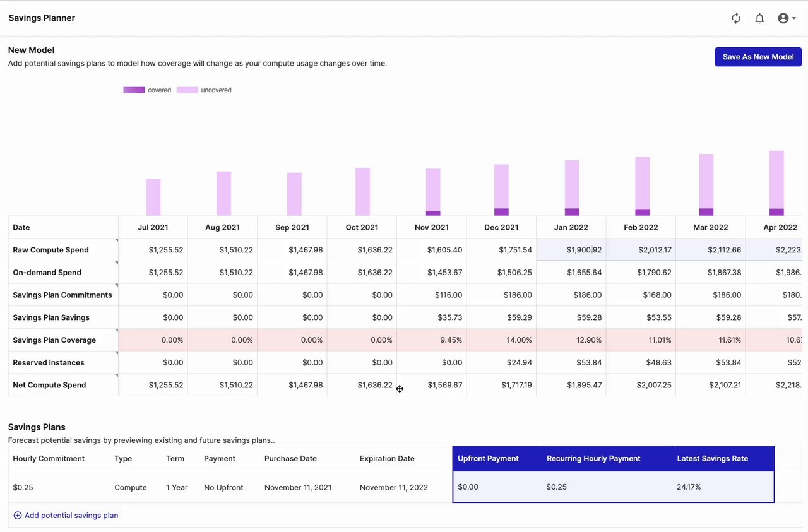Click the Hourly Commitment $0.25 cell
Screen dimensions: 808x532
22,487
